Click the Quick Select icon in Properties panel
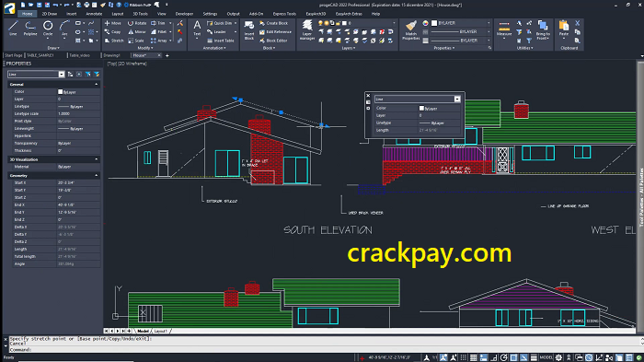Viewport: 644px width, 362px height. click(x=97, y=74)
